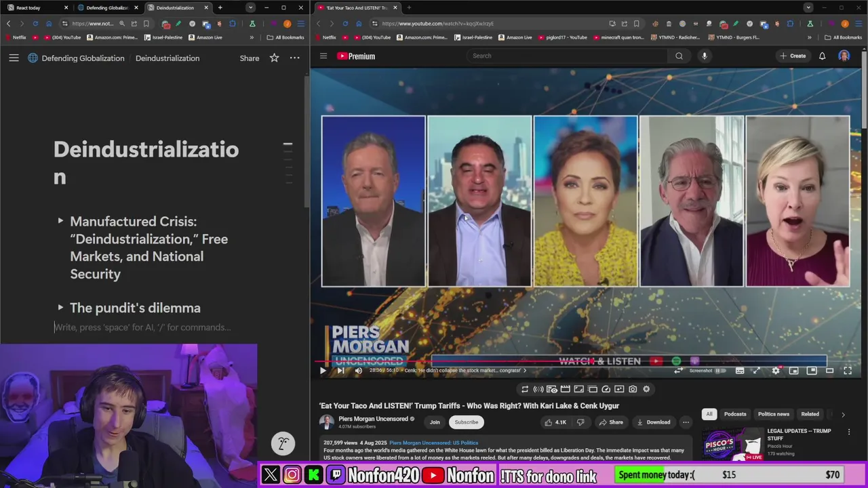Take screenshot with camera icon below video
This screenshot has width=868, height=488.
[x=633, y=389]
